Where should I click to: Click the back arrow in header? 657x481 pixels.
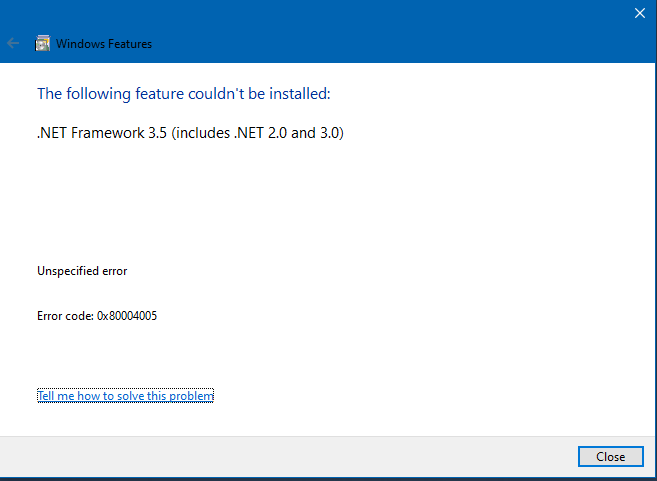pyautogui.click(x=13, y=43)
